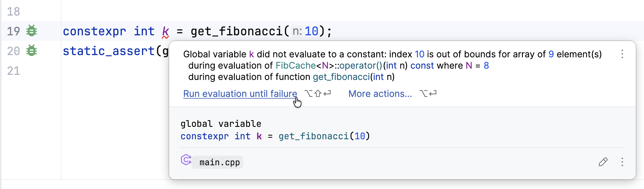
Task: Click the underlined variable k on line 19
Action: point(165,31)
